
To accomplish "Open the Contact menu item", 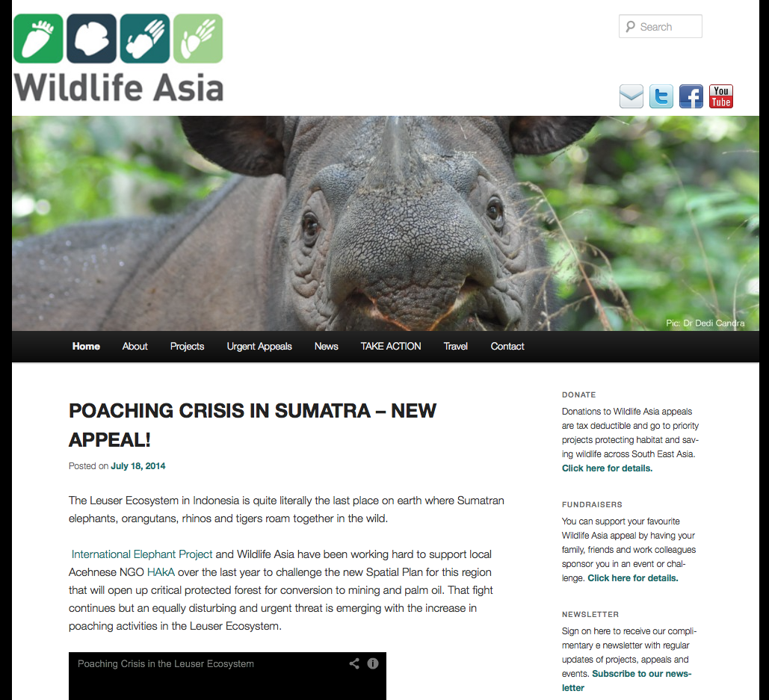I will pyautogui.click(x=507, y=346).
